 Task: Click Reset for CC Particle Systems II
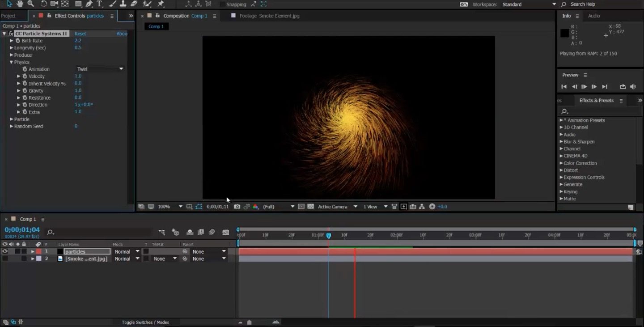click(80, 34)
